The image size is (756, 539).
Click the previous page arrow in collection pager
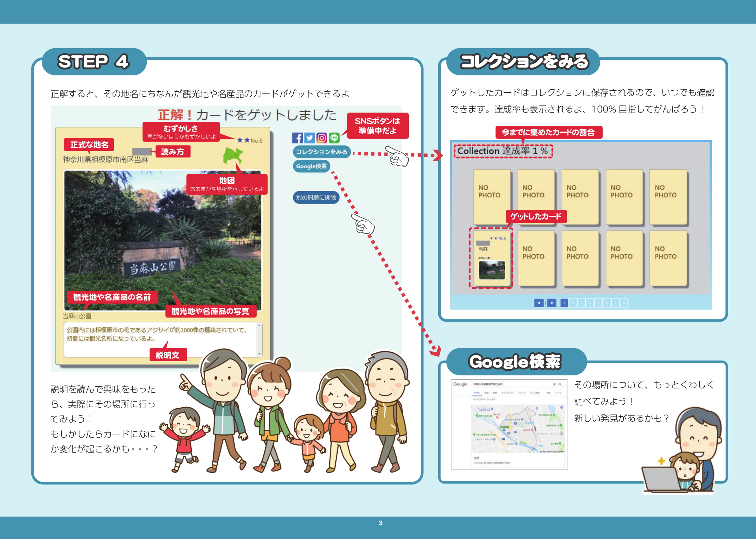click(539, 303)
